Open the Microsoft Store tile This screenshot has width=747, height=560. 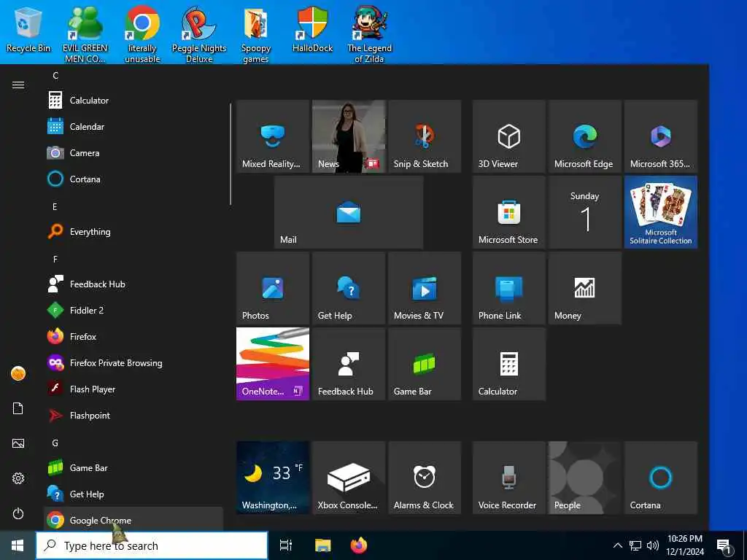coord(508,212)
